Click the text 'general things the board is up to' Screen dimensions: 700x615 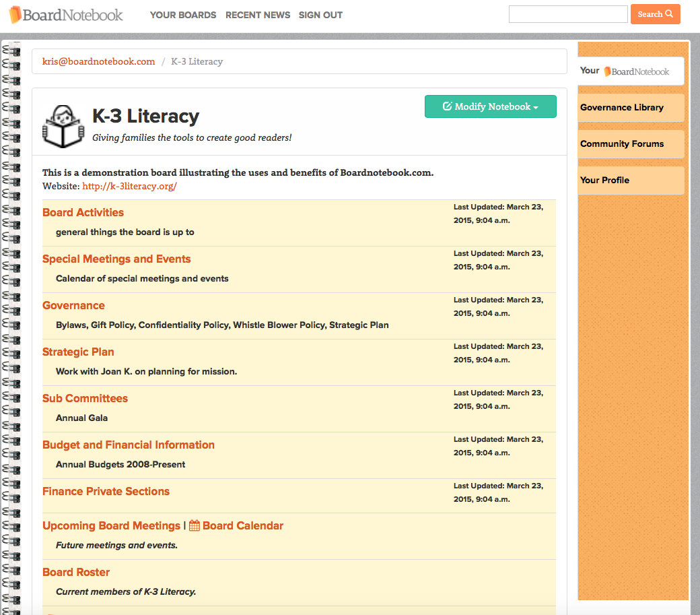pyautogui.click(x=125, y=232)
